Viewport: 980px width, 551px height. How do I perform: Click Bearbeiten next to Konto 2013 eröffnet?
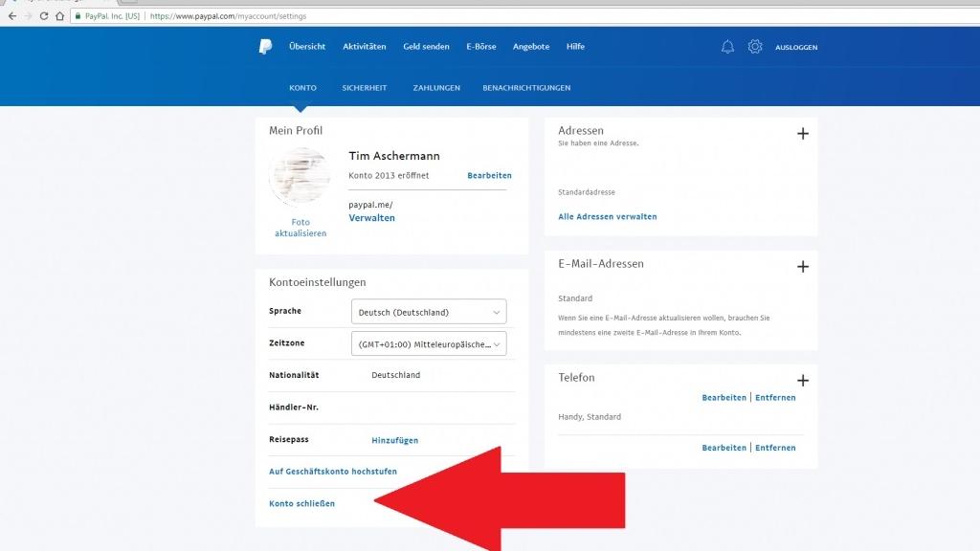tap(489, 176)
